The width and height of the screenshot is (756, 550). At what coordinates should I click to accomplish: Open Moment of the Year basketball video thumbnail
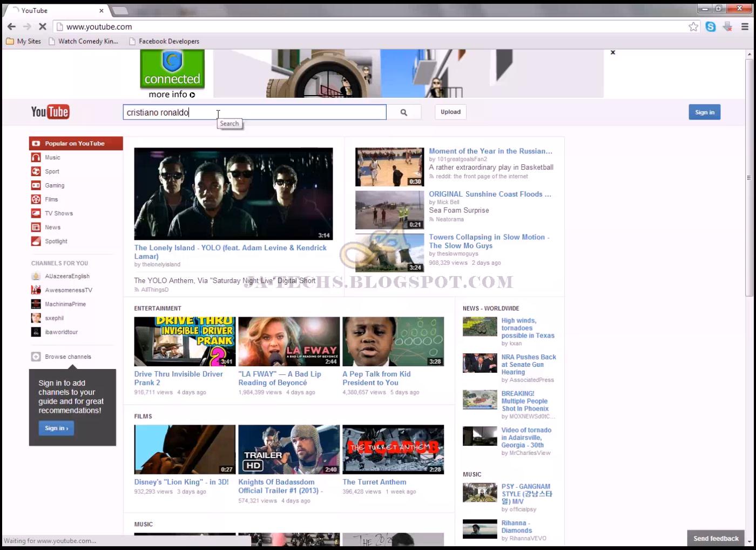[x=389, y=167]
